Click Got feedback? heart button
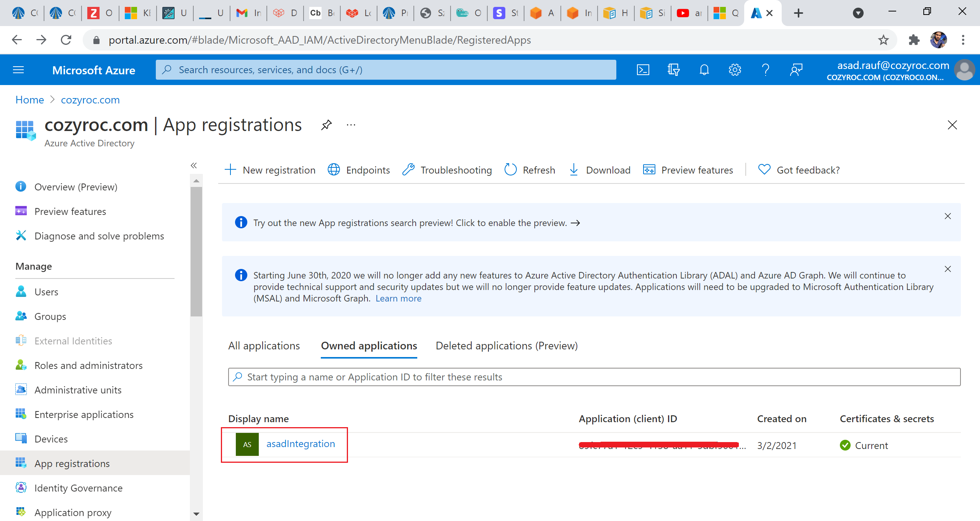The height and width of the screenshot is (521, 980). 799,170
